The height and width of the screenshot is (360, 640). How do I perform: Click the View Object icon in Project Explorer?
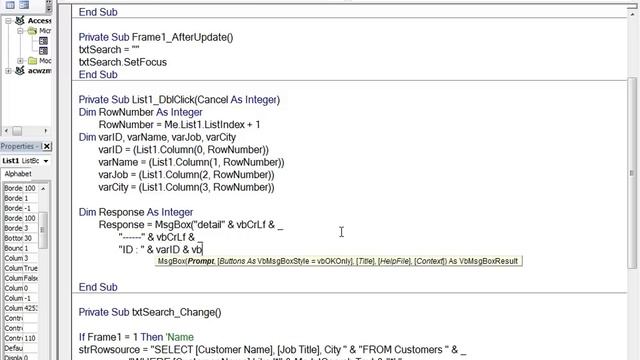(24, 5)
